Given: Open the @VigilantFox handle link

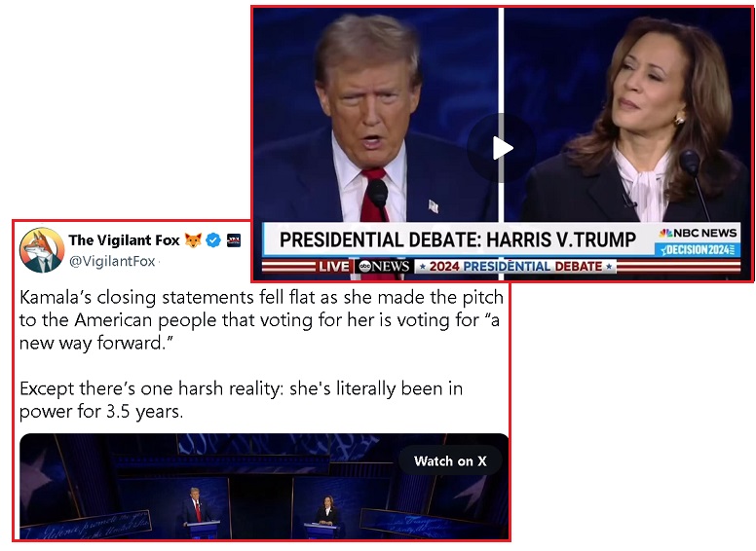Looking at the screenshot, I should tap(112, 261).
